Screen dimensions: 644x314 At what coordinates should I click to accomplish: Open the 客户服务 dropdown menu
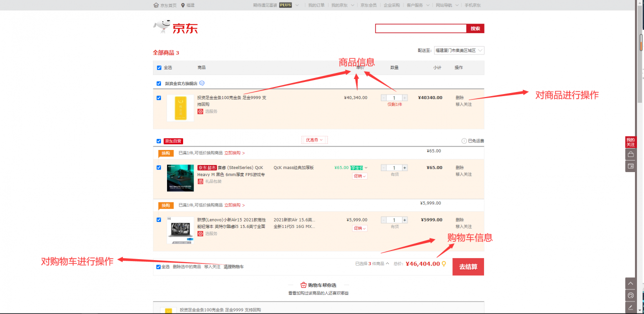[x=418, y=5]
